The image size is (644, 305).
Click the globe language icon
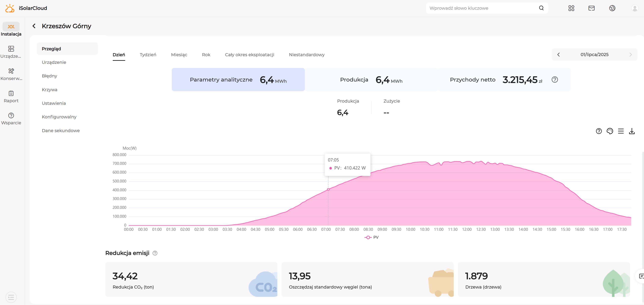click(x=612, y=8)
